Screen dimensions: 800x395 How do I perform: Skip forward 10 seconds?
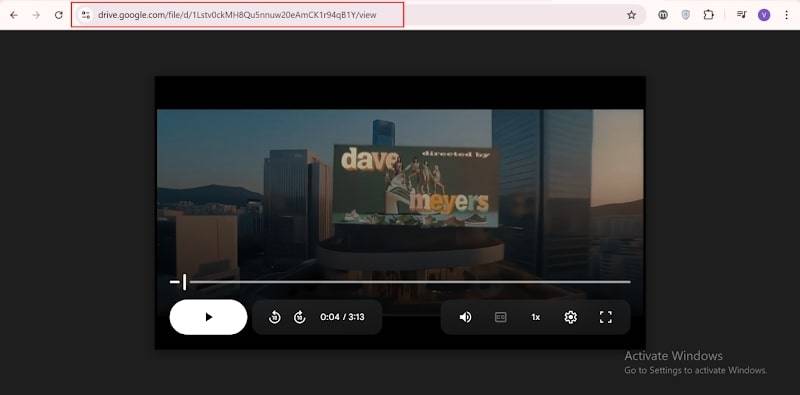[299, 317]
